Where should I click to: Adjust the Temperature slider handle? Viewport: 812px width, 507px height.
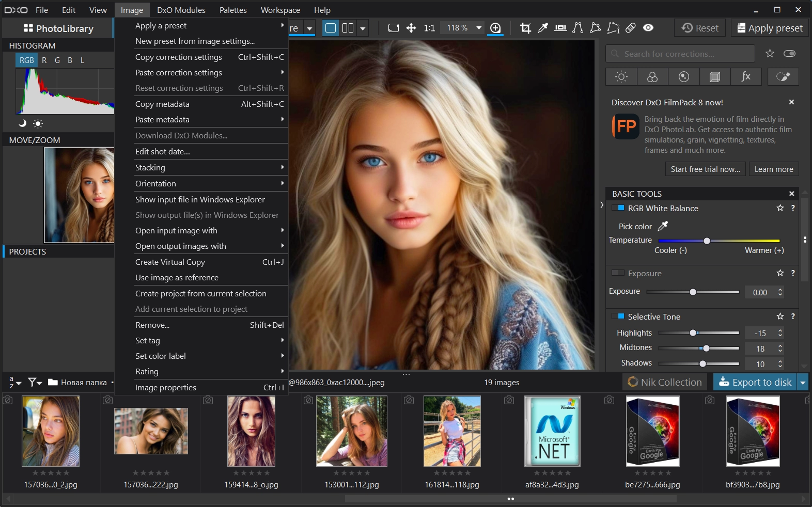(x=707, y=241)
